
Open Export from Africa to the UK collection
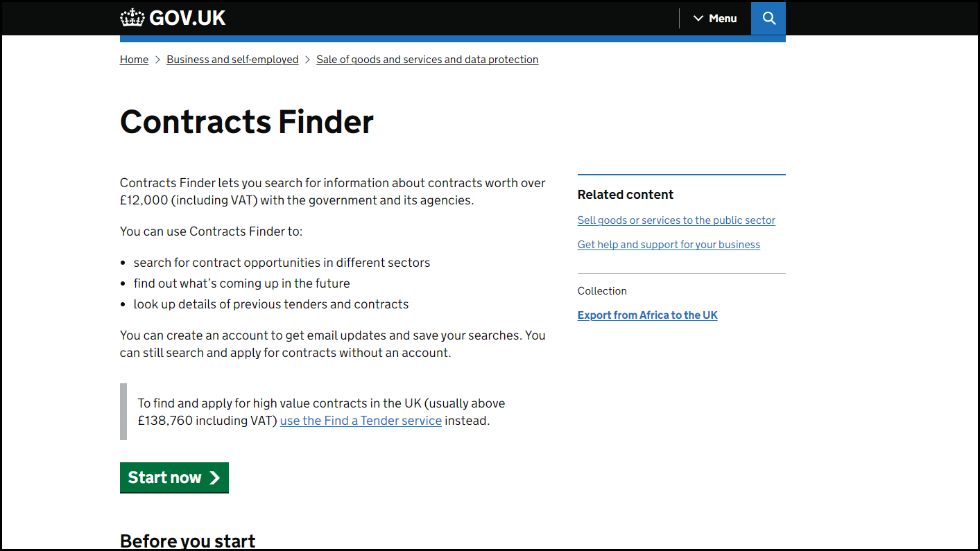pyautogui.click(x=647, y=315)
